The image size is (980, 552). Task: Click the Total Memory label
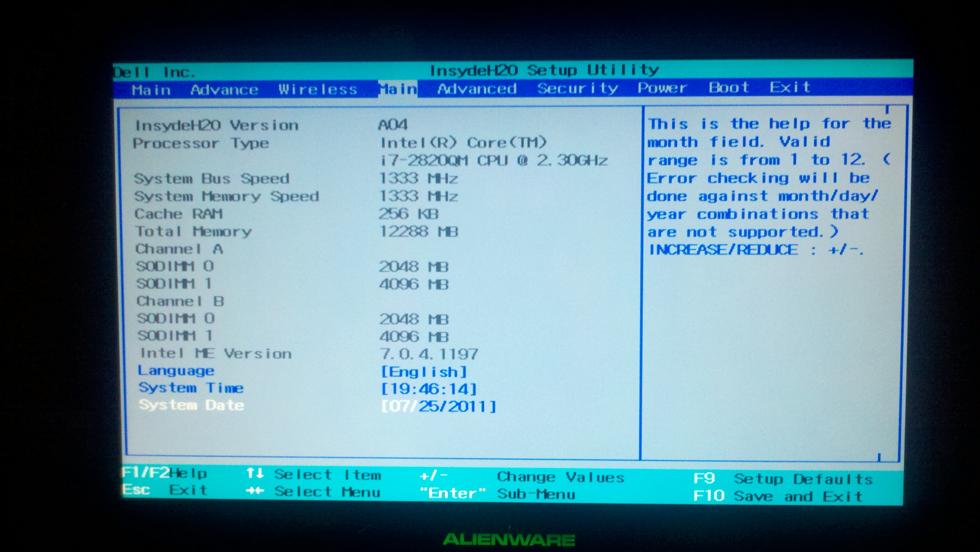(194, 232)
